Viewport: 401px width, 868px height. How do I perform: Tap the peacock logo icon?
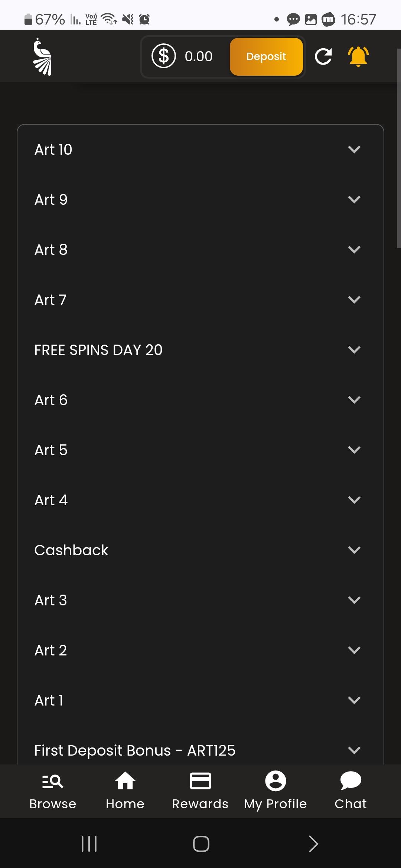coord(43,57)
